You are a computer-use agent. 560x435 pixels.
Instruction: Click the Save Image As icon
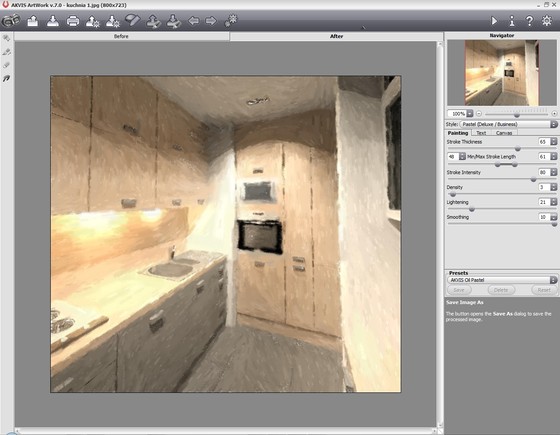click(x=53, y=21)
